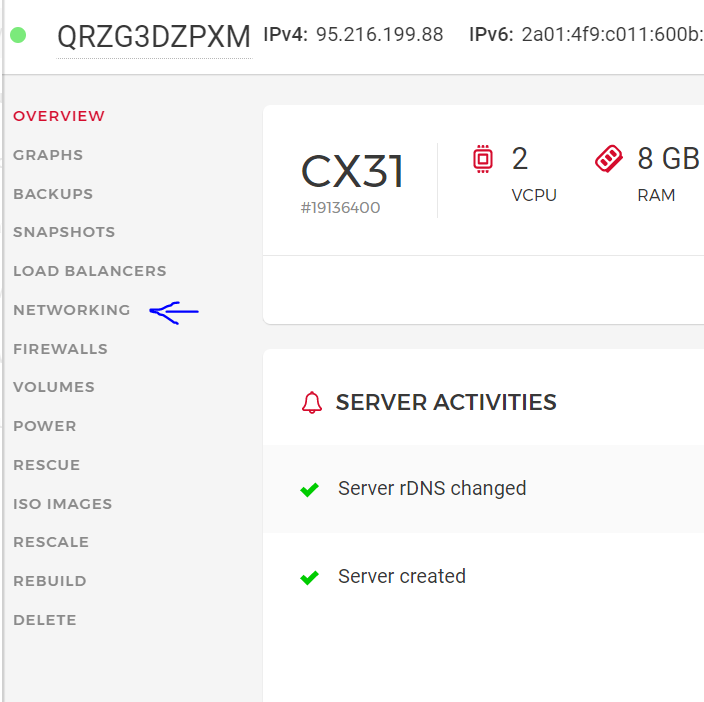Click the Server Activities bell icon
The height and width of the screenshot is (702, 704).
coord(312,402)
